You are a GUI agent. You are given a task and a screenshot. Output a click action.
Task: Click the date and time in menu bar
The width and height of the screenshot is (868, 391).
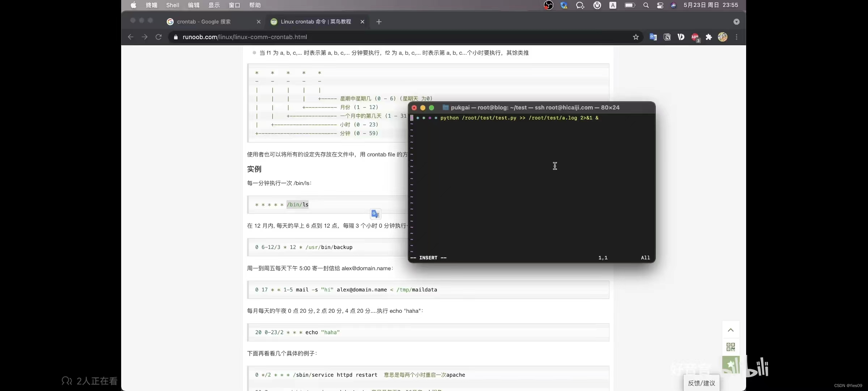tap(711, 5)
